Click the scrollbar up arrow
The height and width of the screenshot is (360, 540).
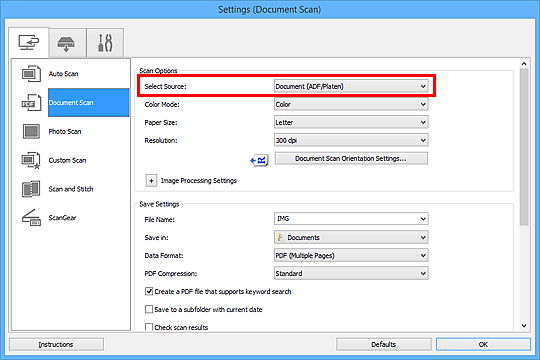(524, 64)
